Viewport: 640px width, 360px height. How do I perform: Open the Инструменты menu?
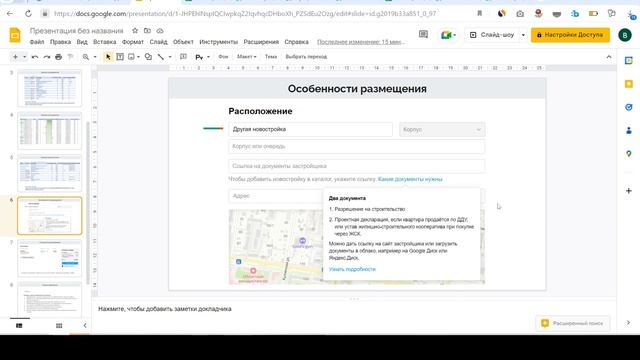(x=218, y=42)
